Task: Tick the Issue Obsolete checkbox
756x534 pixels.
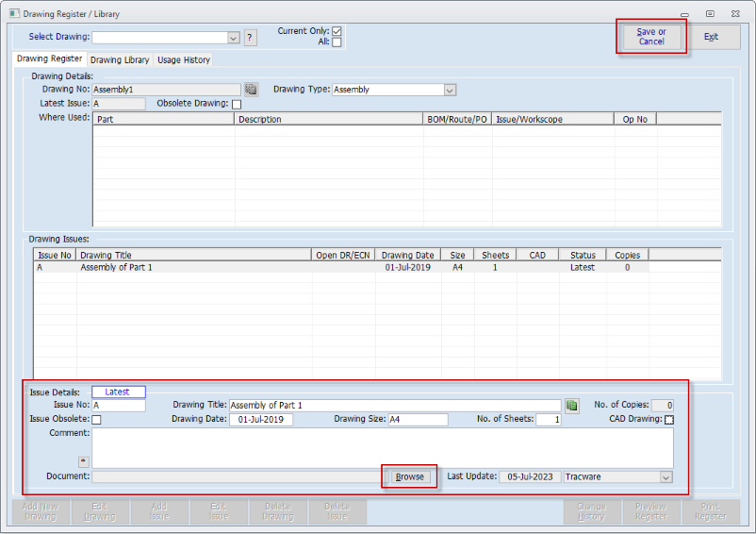Action: [x=96, y=420]
